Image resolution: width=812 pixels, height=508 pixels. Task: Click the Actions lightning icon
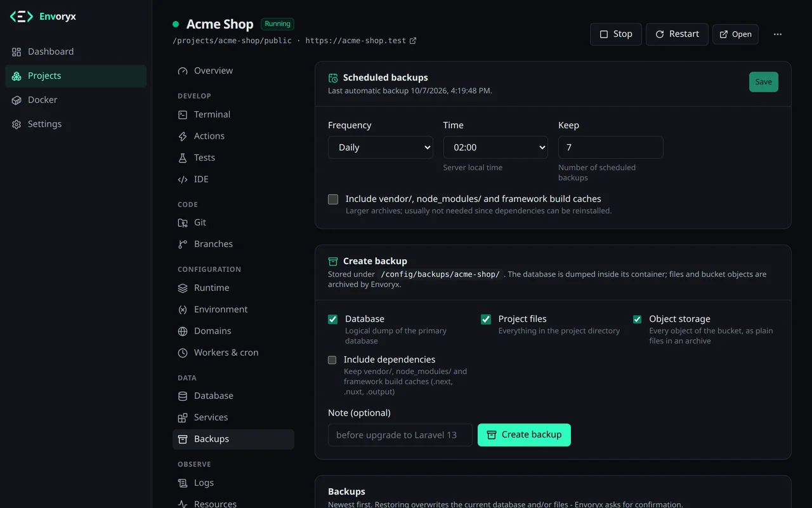183,136
